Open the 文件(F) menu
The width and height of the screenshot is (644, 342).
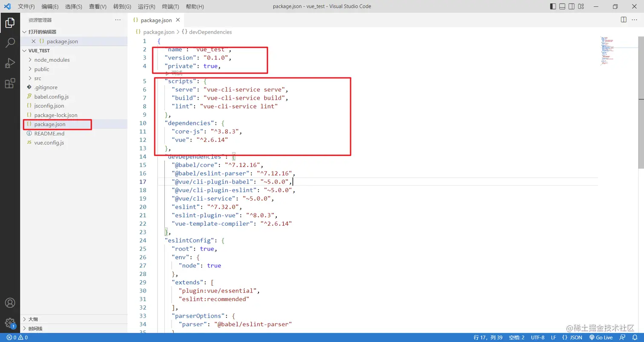pos(26,6)
